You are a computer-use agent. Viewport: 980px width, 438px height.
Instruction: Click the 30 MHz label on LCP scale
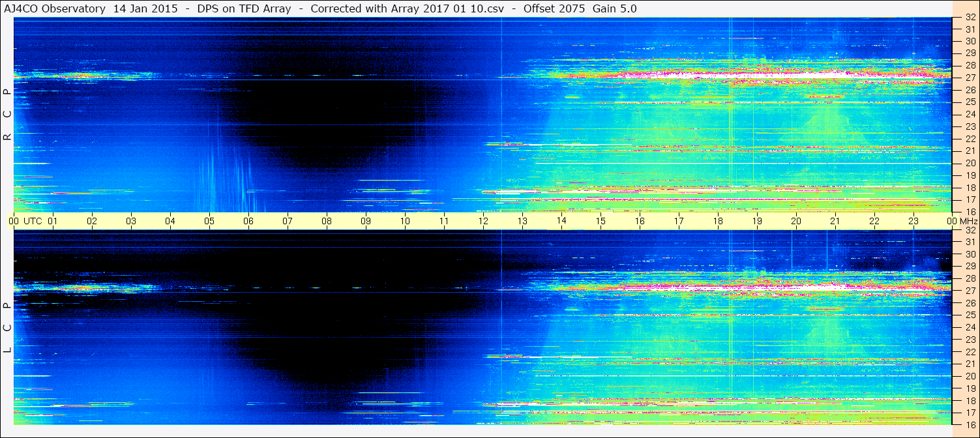tap(970, 254)
